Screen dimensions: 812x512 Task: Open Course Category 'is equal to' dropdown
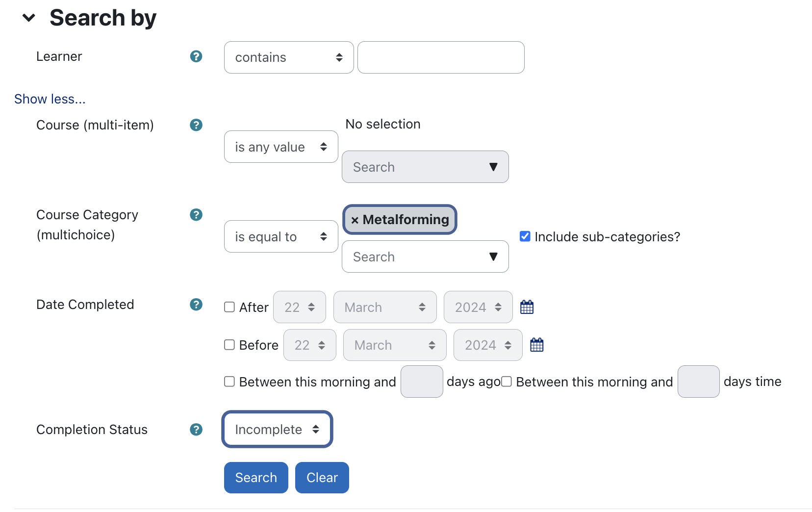281,236
